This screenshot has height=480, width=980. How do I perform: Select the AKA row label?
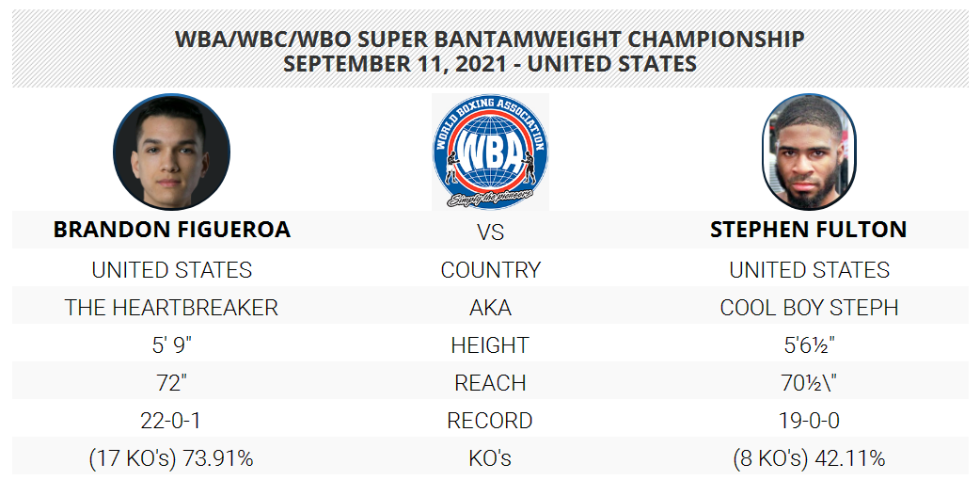click(490, 307)
